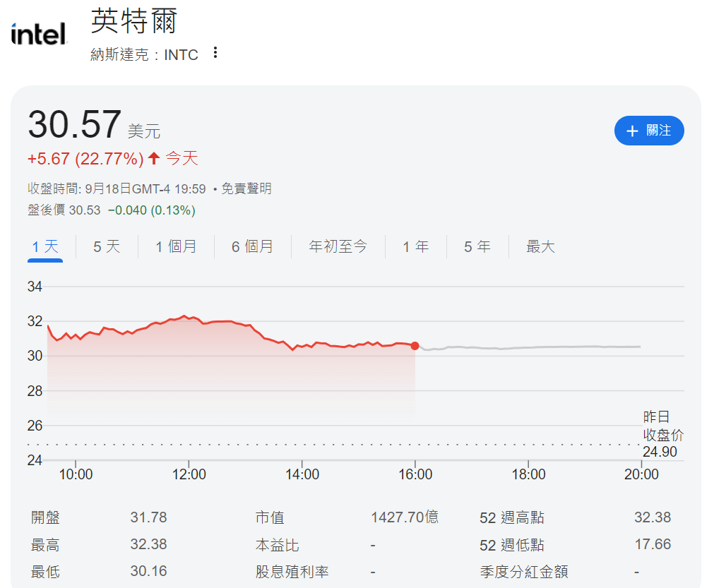Click the 最高 value 32.38

pyautogui.click(x=148, y=544)
